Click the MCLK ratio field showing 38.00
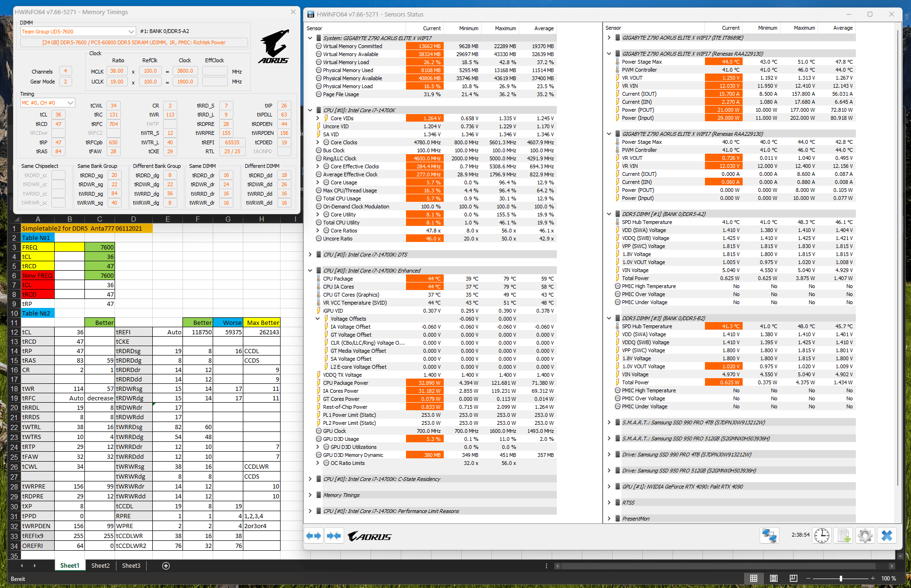This screenshot has height=588, width=911. 117,71
